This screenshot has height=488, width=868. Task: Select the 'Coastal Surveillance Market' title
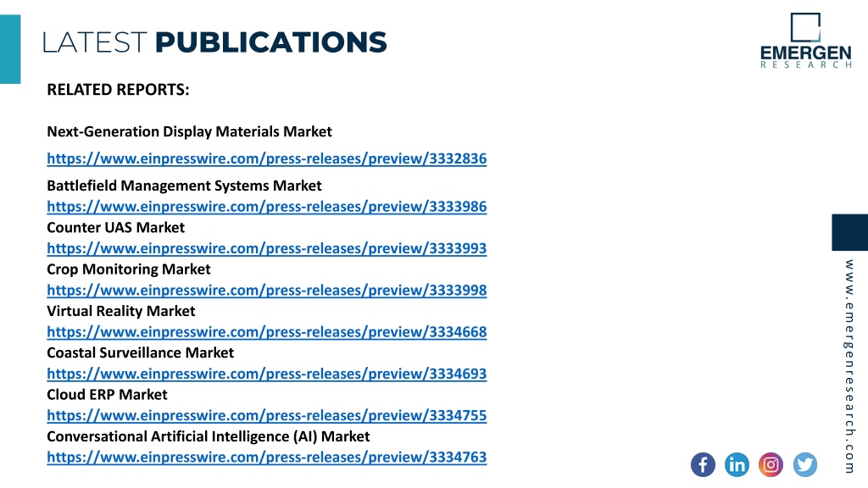pos(140,353)
